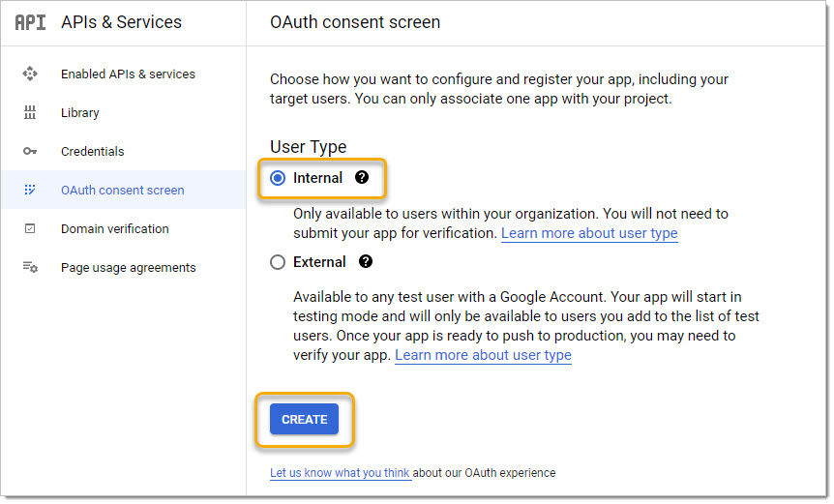The height and width of the screenshot is (504, 834).
Task: Open help tooltip next to Internal
Action: (362, 178)
